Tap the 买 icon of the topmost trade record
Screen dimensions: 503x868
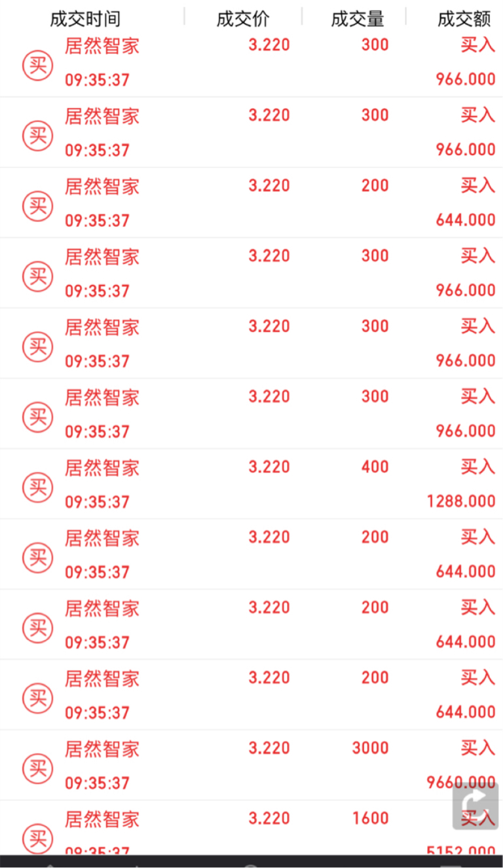point(37,66)
